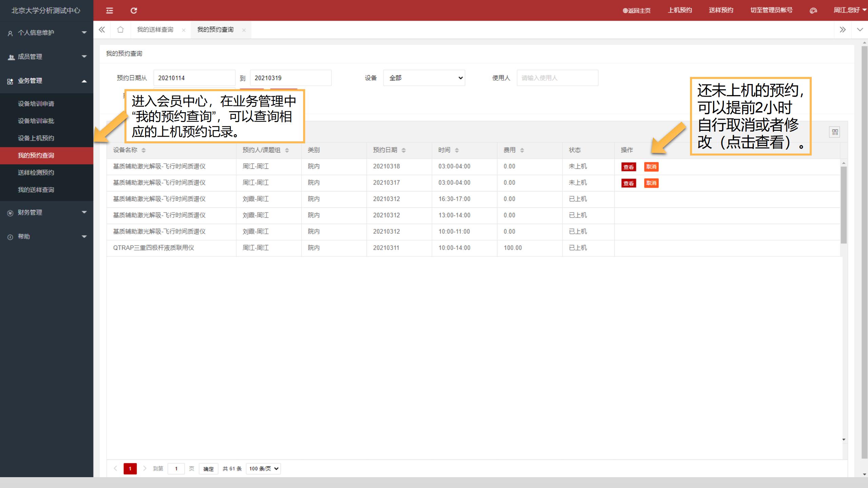Click the table vertical scrollbar
Image resolution: width=868 pixels, height=488 pixels.
click(x=844, y=205)
